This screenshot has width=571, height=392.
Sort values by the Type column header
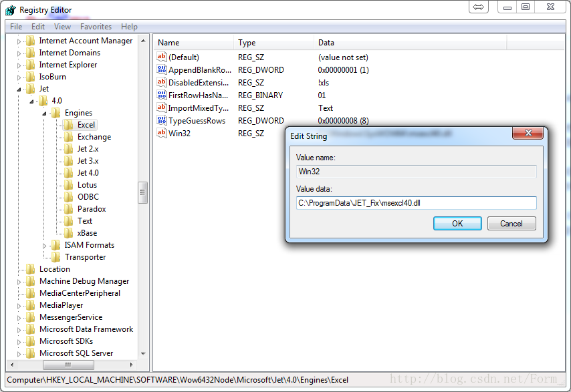point(274,43)
